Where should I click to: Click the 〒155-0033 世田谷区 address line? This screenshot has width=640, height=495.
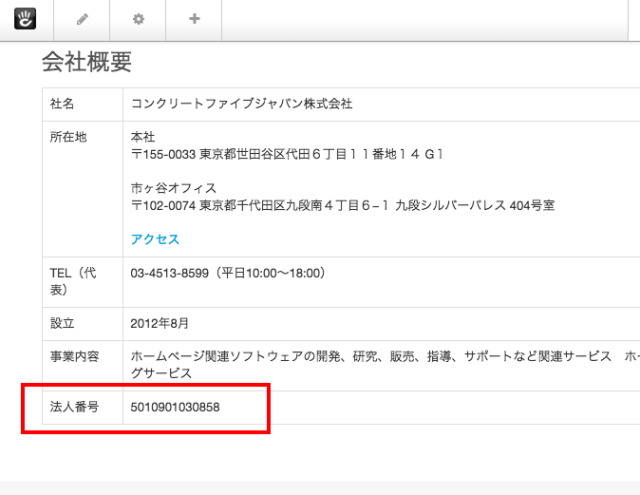[287, 154]
